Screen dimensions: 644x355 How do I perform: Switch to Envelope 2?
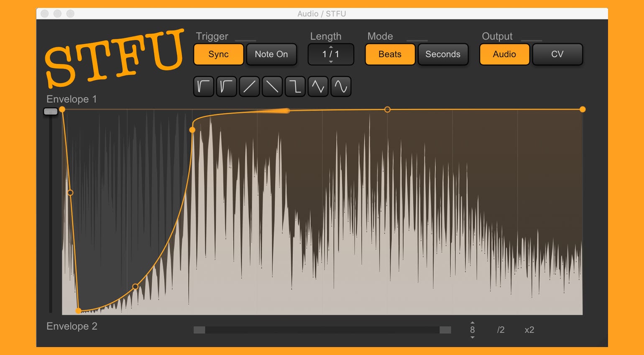[x=72, y=326]
